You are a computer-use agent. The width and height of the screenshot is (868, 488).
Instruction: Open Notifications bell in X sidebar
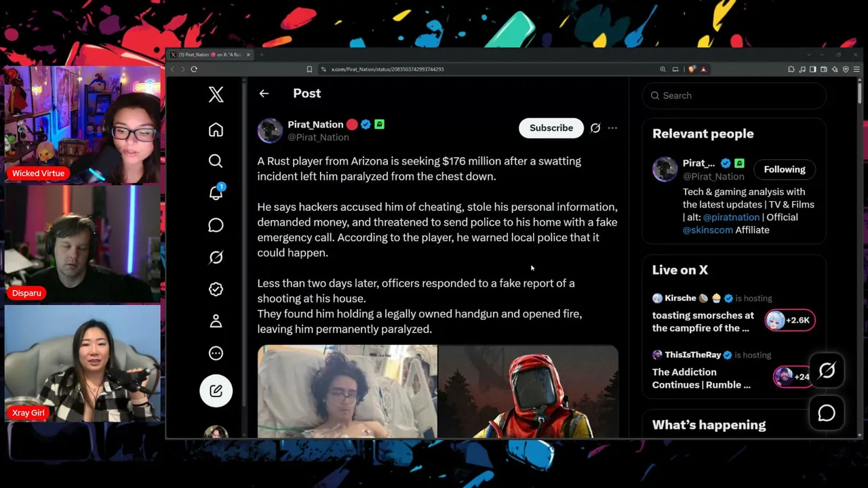click(216, 192)
